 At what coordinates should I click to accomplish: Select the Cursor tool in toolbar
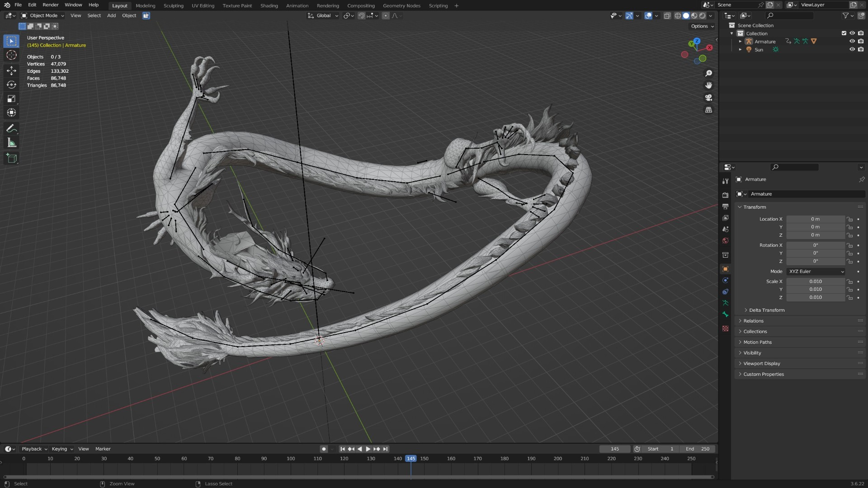(11, 55)
